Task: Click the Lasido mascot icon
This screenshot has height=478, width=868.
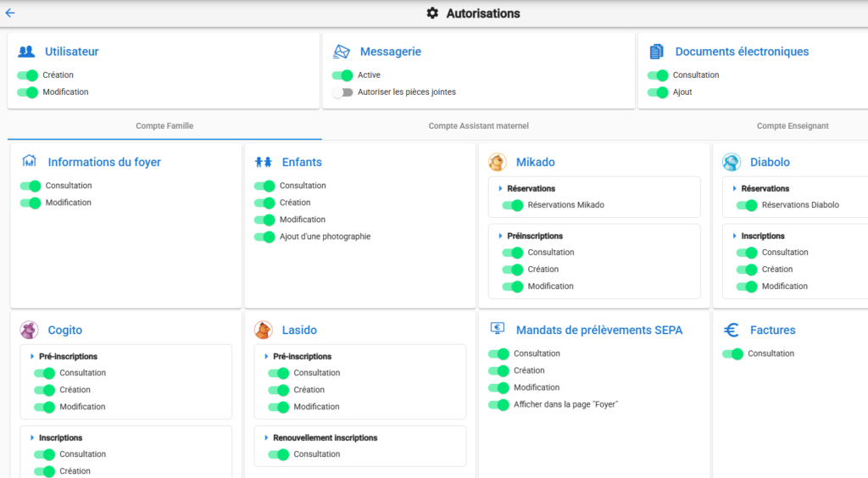Action: pos(264,330)
